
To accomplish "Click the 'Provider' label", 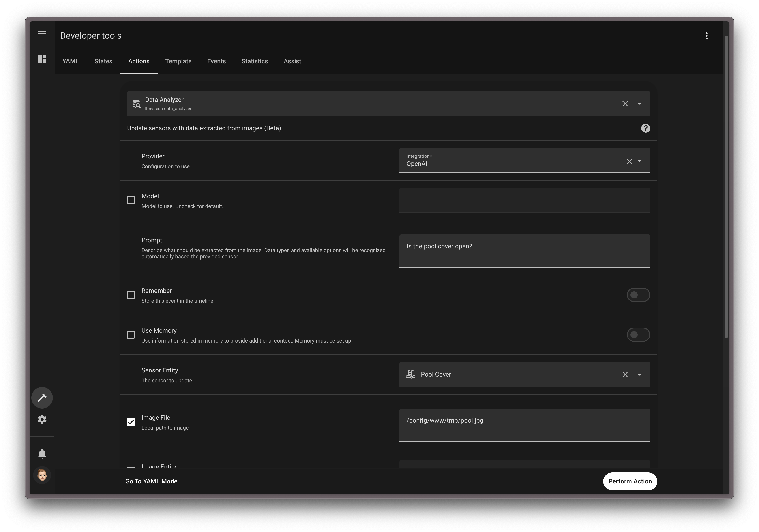I will pyautogui.click(x=153, y=156).
